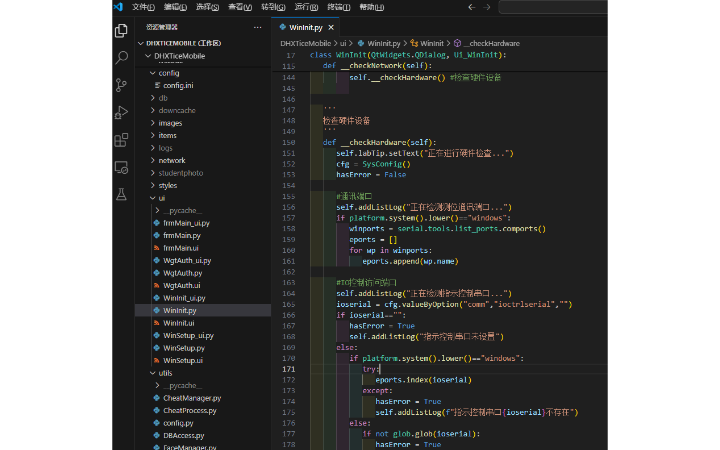Click line number 150 in gutter
This screenshot has width=720, height=450.
pos(289,142)
